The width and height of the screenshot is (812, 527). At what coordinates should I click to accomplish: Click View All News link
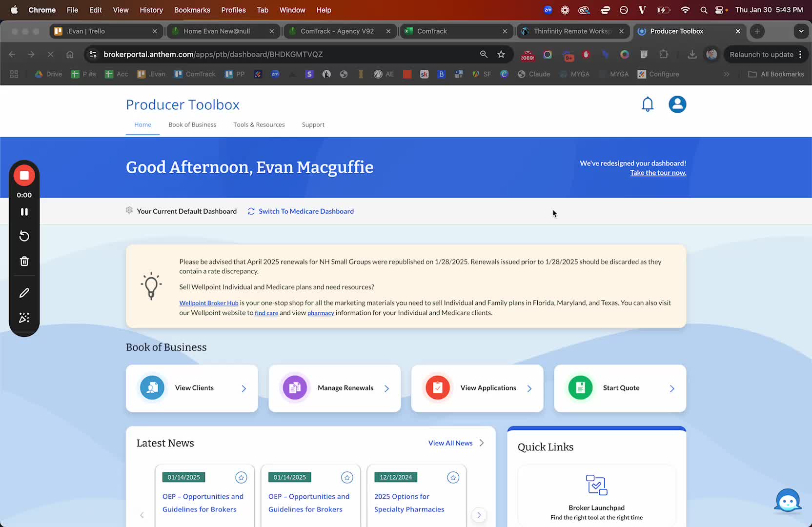[x=450, y=443]
